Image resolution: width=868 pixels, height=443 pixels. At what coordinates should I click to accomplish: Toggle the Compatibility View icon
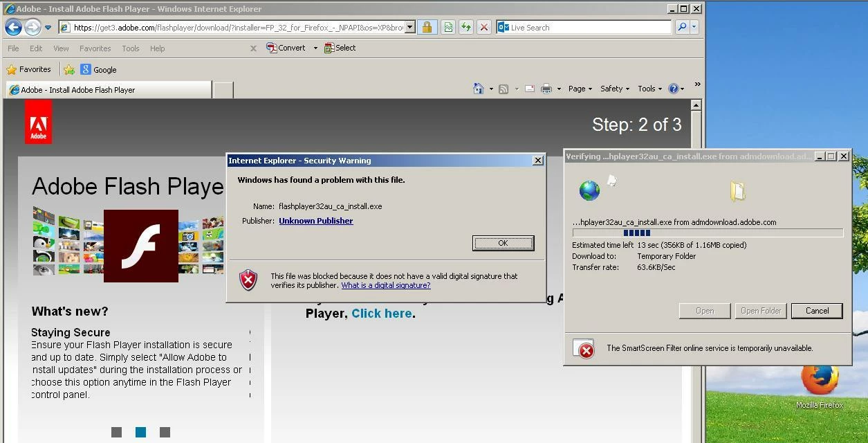[448, 28]
